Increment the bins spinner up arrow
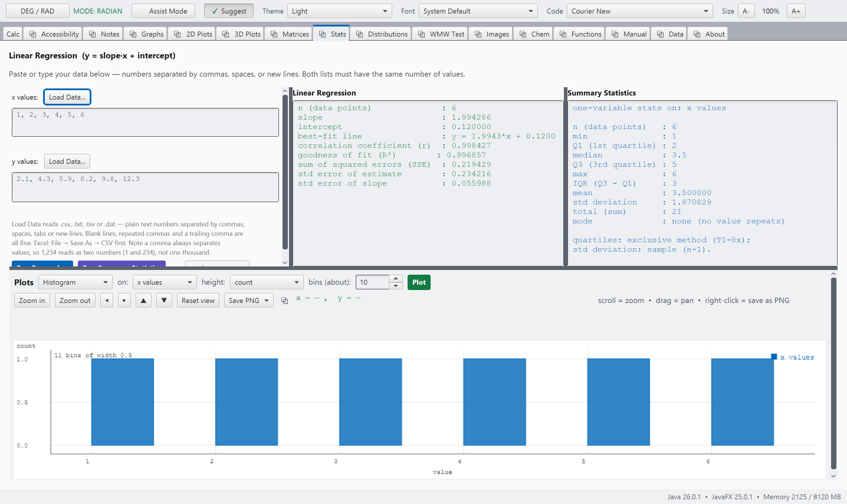Screen dimensions: 847x504 coord(396,279)
